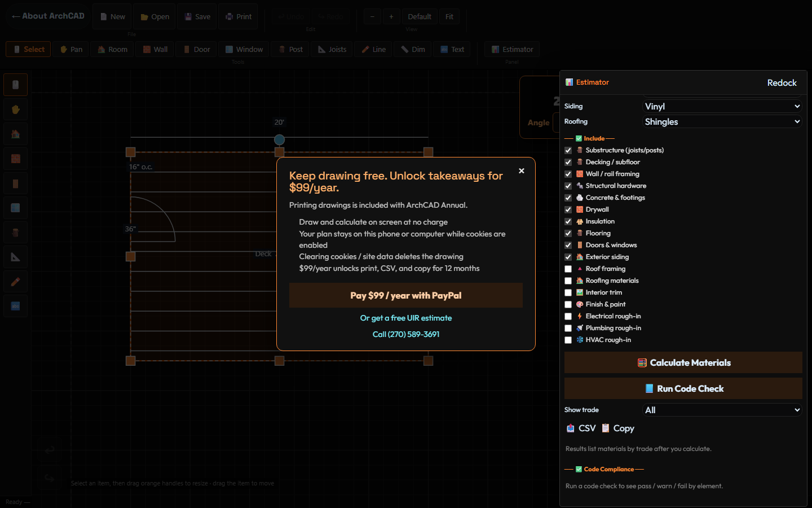Screen dimensions: 812x508
Task: Choose the house room icon in left sidebar
Action: [16, 134]
